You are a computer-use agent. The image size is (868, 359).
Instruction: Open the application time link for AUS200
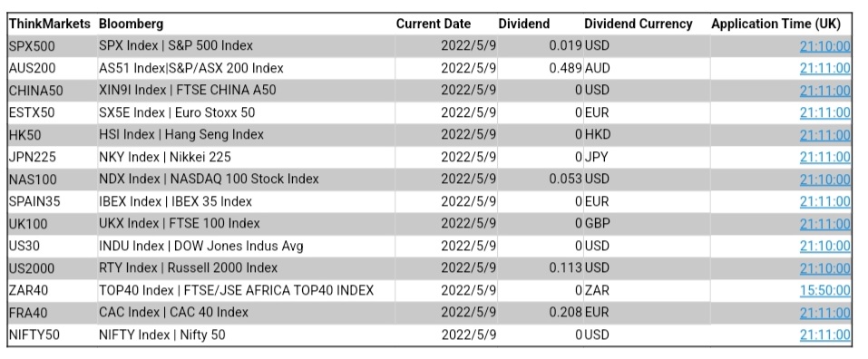824,68
